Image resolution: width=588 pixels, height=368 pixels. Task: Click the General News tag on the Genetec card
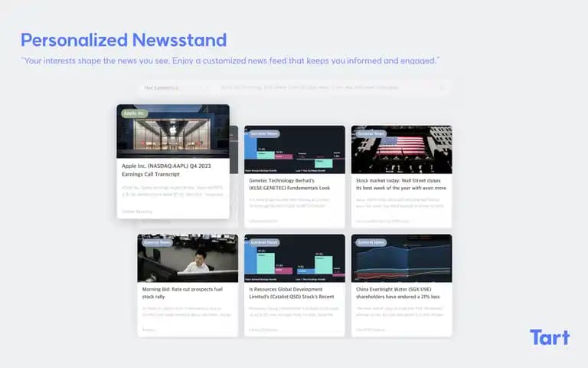coord(264,133)
